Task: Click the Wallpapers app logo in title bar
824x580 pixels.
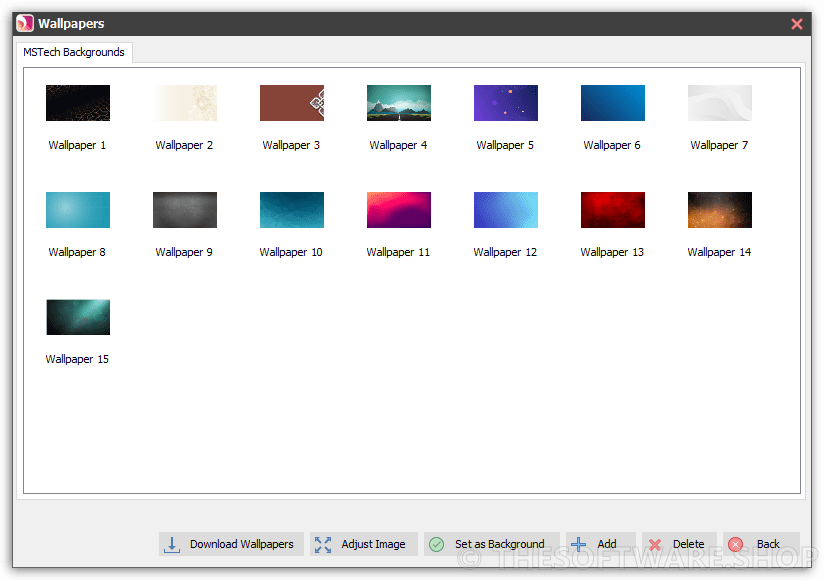Action: pos(25,23)
